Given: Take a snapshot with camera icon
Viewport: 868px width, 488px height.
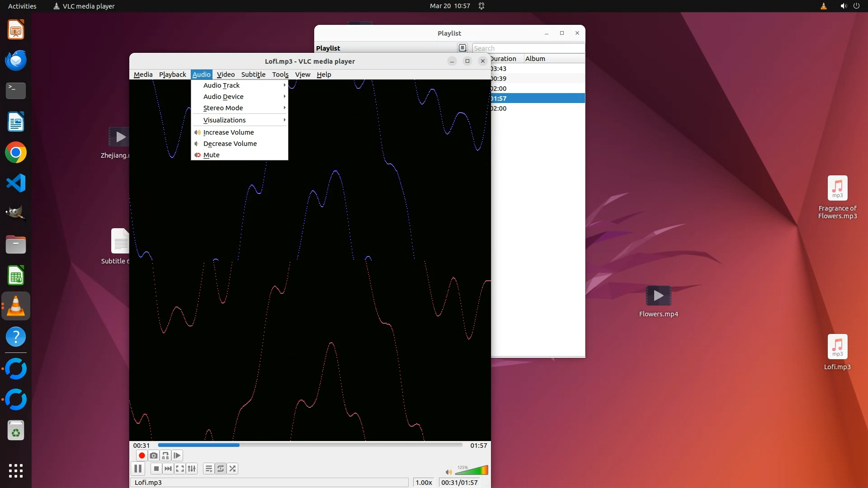Looking at the screenshot, I should click(154, 455).
